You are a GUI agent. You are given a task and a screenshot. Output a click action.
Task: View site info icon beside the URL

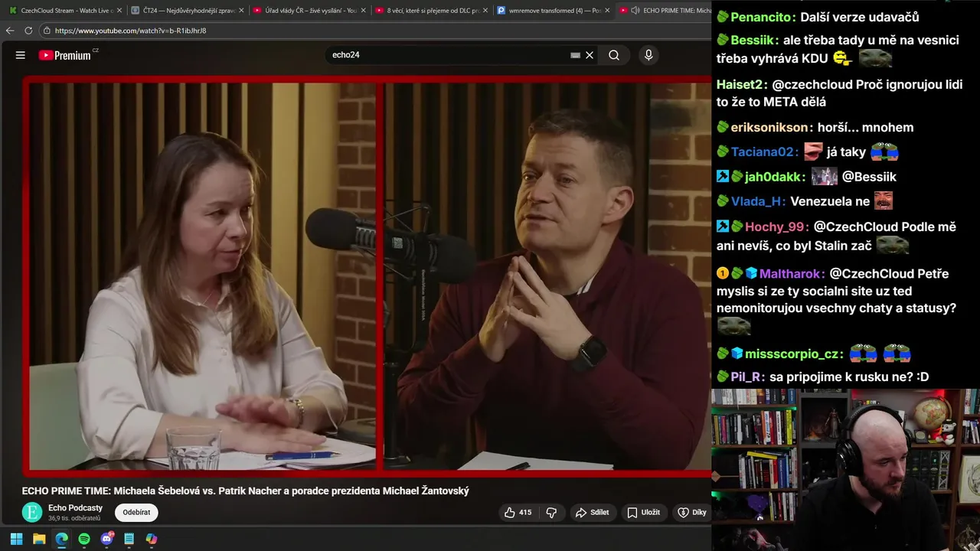(x=47, y=31)
